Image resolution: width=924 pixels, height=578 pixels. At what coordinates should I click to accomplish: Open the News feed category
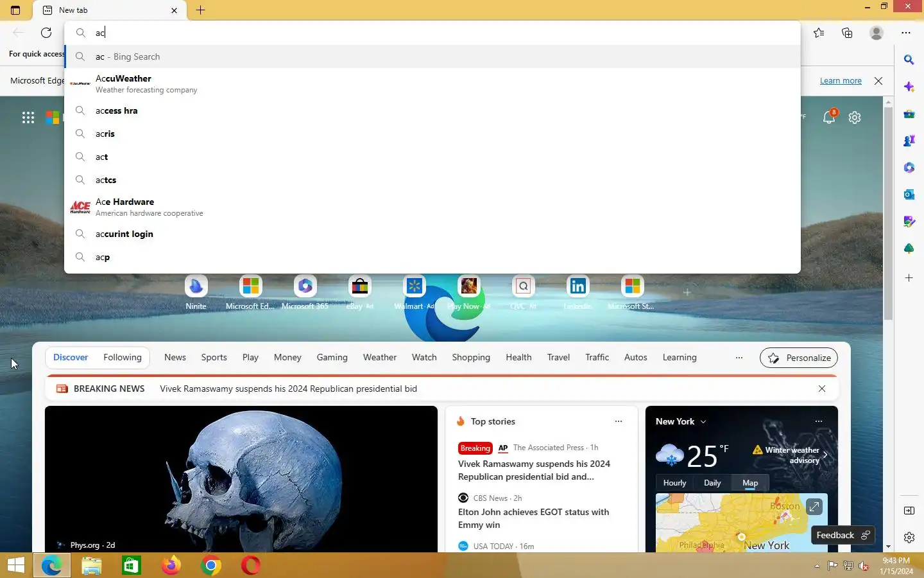coord(175,357)
